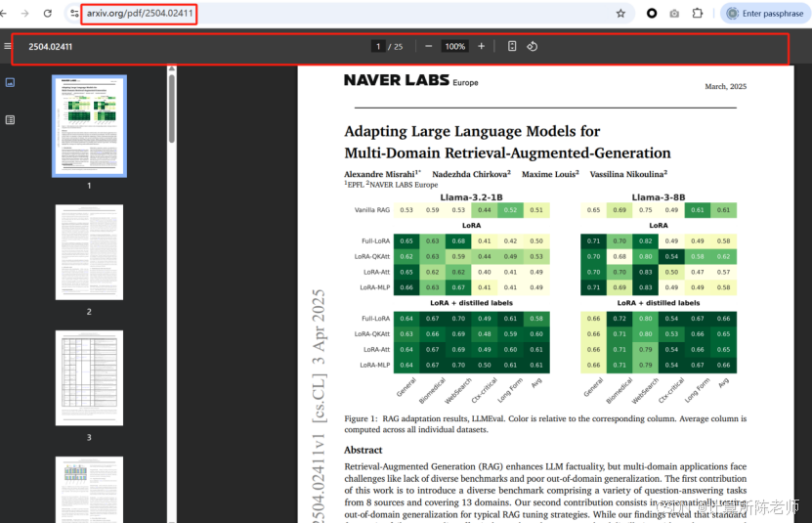Go back to the previous page

click(4, 14)
